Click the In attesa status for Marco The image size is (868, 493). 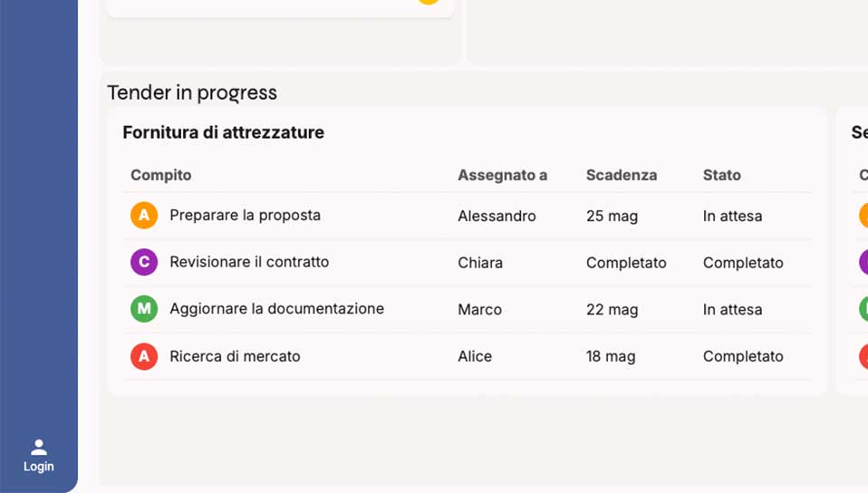click(732, 310)
